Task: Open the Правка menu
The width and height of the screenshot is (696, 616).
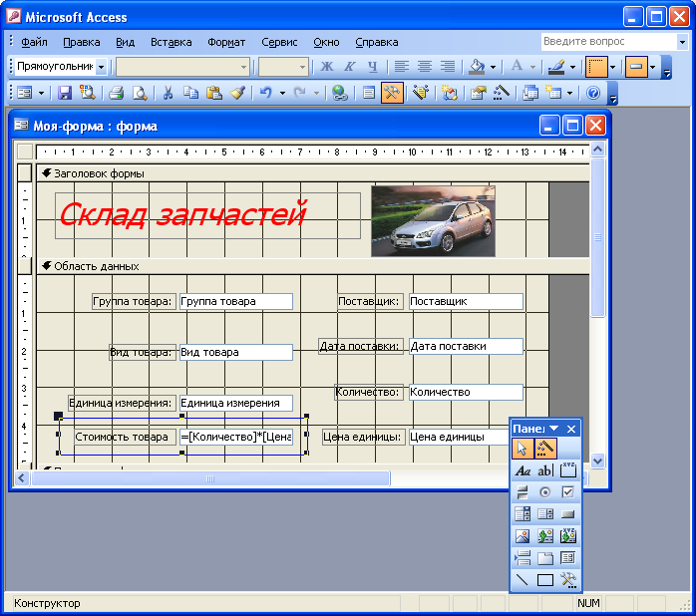Action: point(82,42)
